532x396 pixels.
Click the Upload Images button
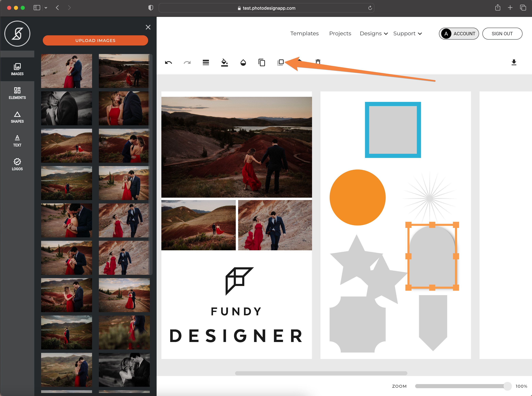click(95, 40)
